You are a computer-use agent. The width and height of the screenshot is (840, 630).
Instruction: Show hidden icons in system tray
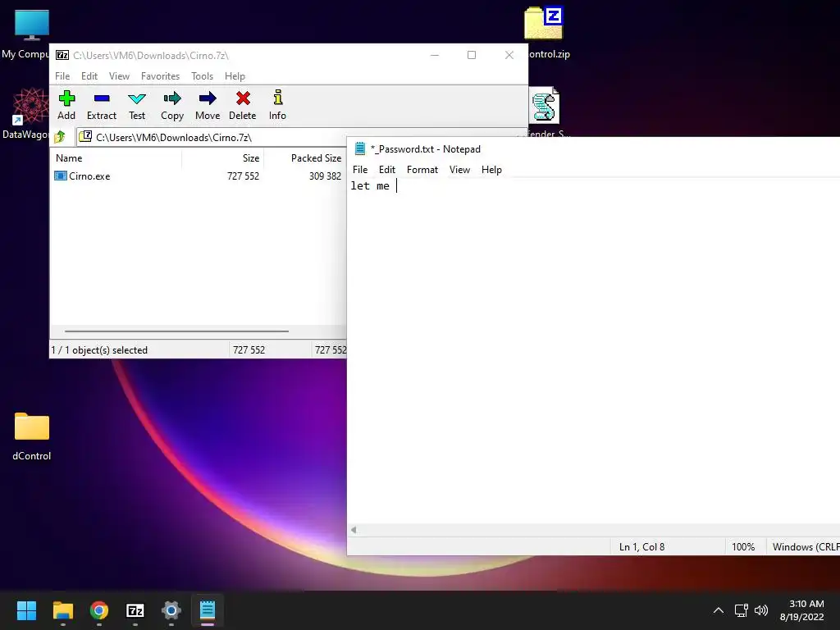coord(719,610)
